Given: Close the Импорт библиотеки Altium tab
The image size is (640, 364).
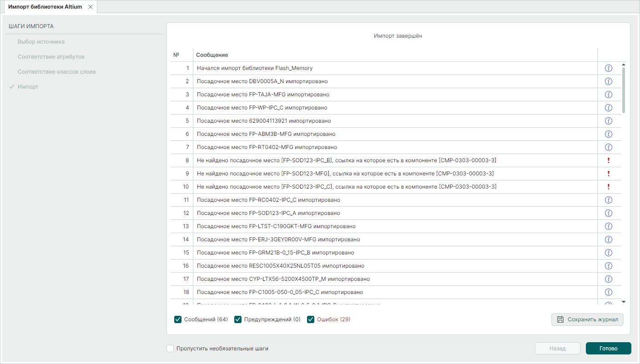Looking at the screenshot, I should click(x=91, y=7).
